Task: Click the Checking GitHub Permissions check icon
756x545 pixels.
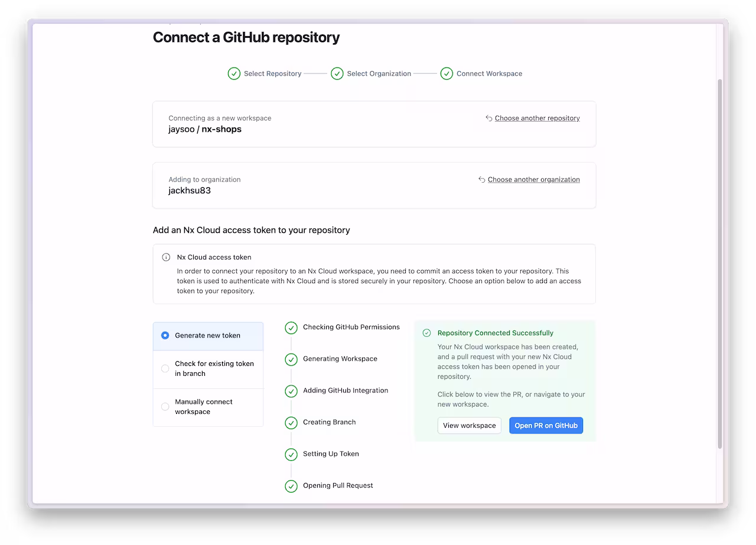Action: pyautogui.click(x=291, y=328)
